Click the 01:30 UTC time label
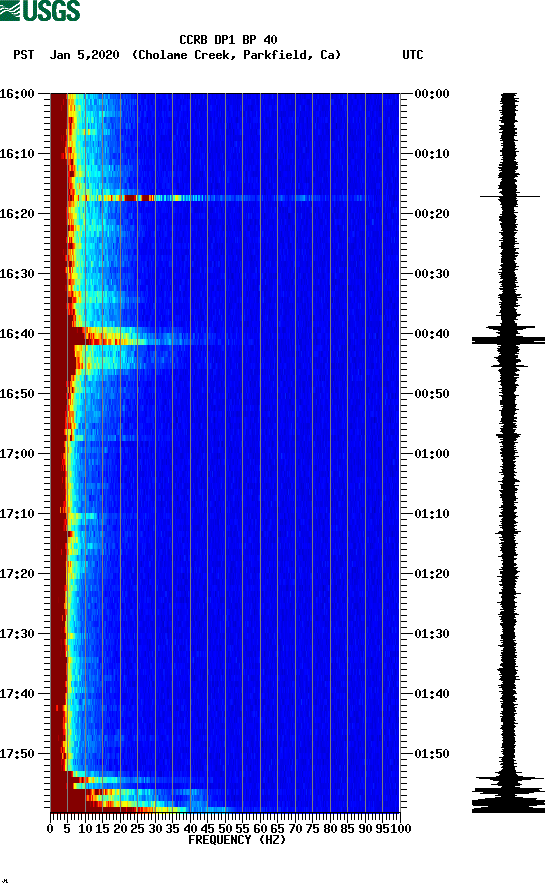The width and height of the screenshot is (552, 892). point(432,634)
